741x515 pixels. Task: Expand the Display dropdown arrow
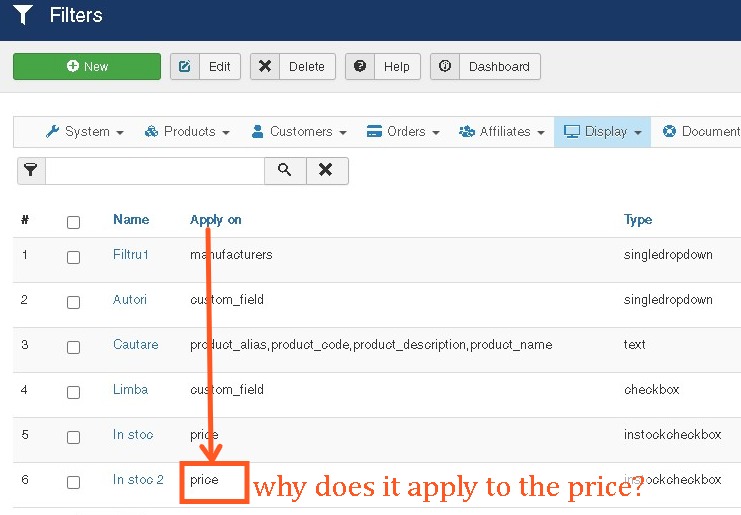coord(638,133)
